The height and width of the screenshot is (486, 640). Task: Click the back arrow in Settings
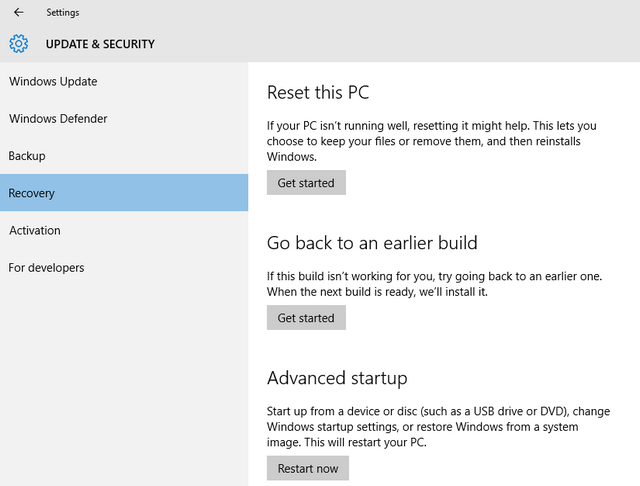18,12
